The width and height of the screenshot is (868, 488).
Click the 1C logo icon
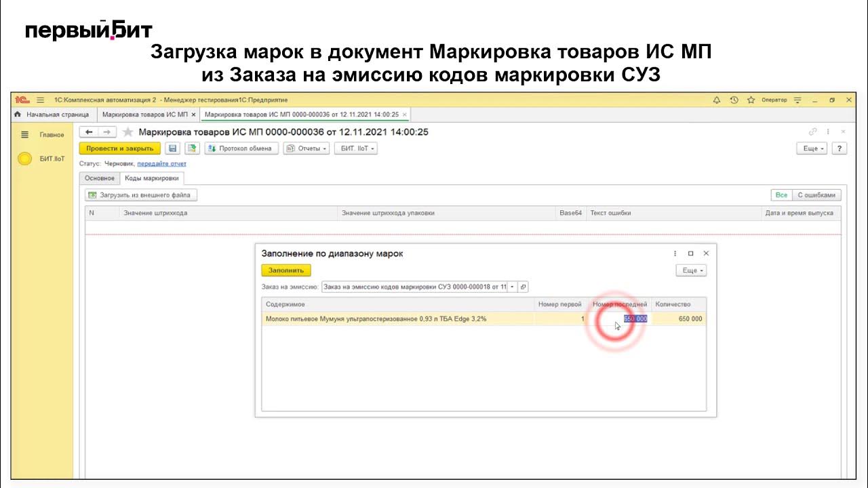pos(22,100)
